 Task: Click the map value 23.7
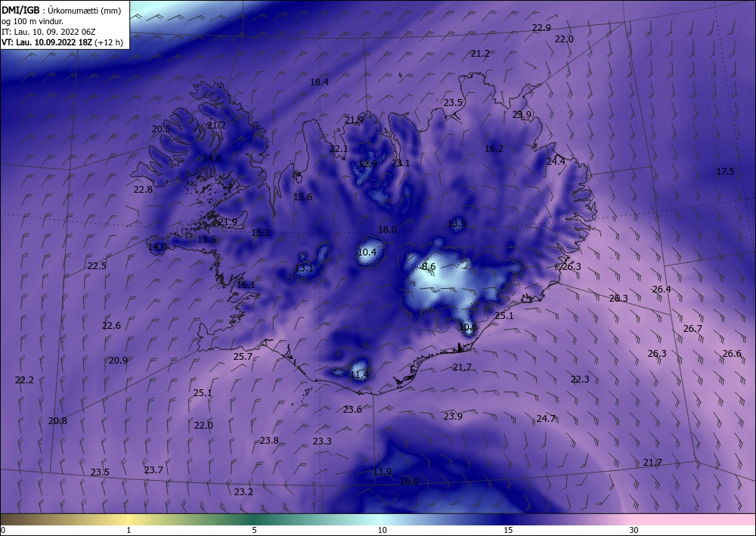[x=153, y=469]
